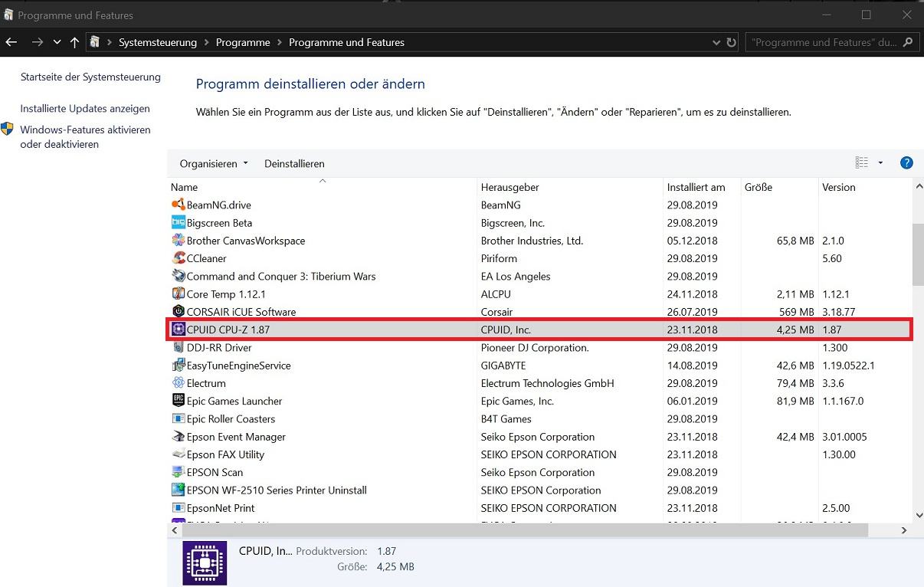The image size is (924, 587).
Task: Click the Brother CanvasWorkspace icon
Action: click(x=178, y=241)
